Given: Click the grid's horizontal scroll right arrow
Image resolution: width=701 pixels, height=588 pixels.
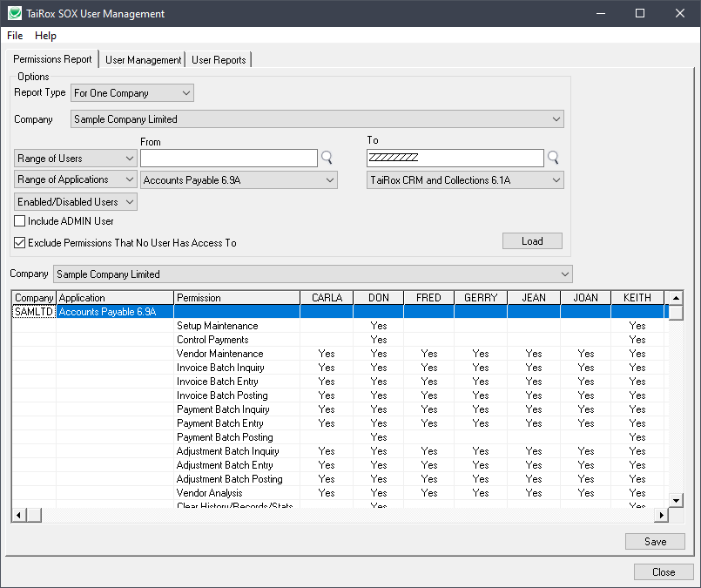Looking at the screenshot, I should pyautogui.click(x=662, y=515).
